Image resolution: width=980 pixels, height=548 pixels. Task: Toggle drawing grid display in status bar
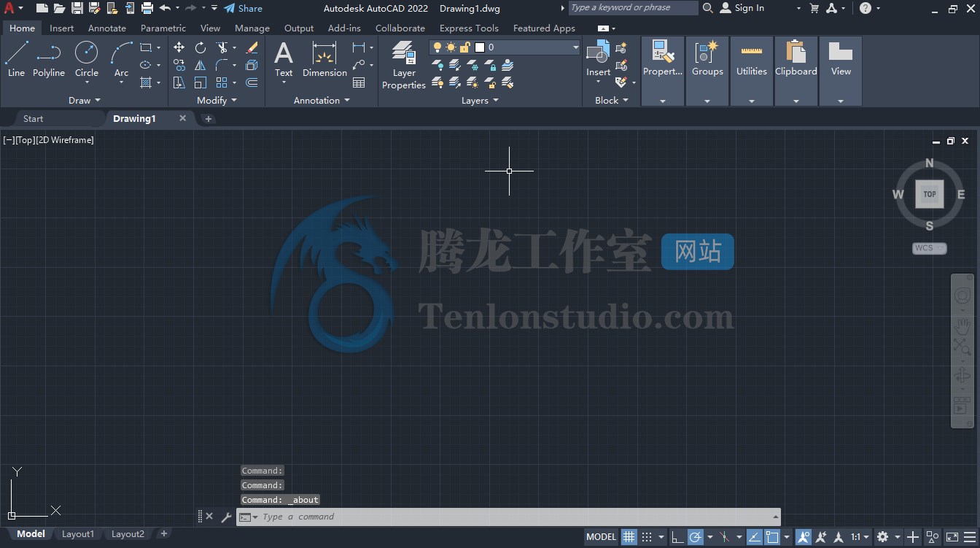click(629, 537)
